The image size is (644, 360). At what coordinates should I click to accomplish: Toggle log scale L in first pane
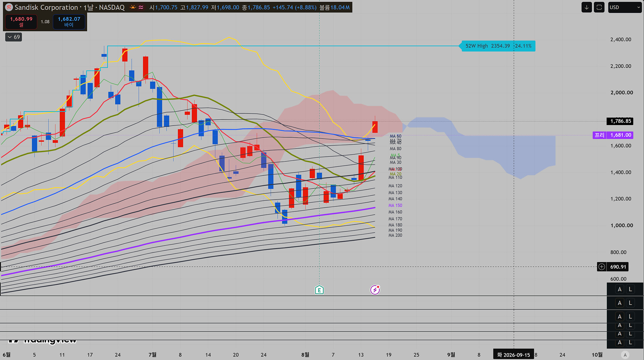[x=630, y=289]
